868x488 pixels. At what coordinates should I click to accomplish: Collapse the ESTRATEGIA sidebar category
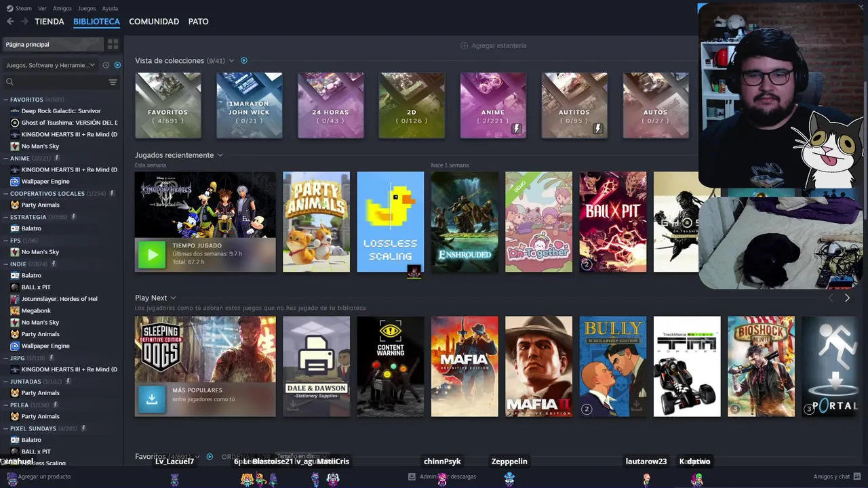[x=6, y=217]
